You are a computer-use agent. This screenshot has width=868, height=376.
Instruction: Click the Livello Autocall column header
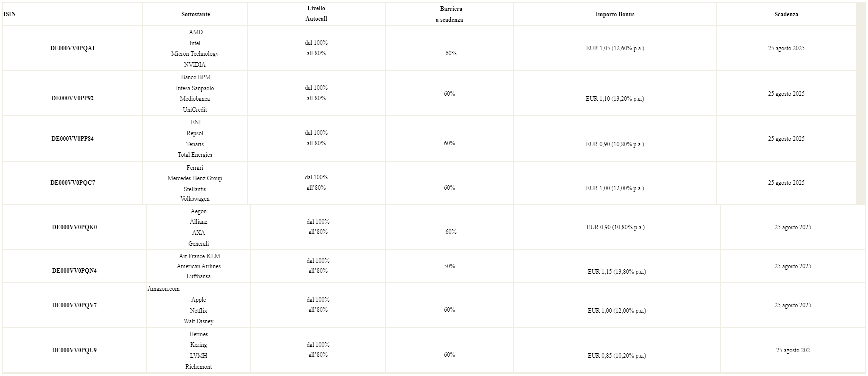(x=316, y=13)
